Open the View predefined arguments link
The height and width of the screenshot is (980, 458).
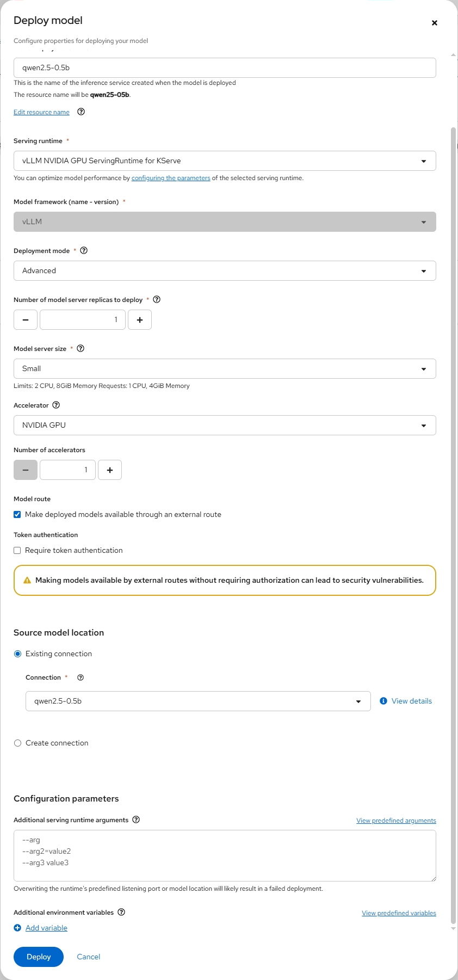(396, 821)
